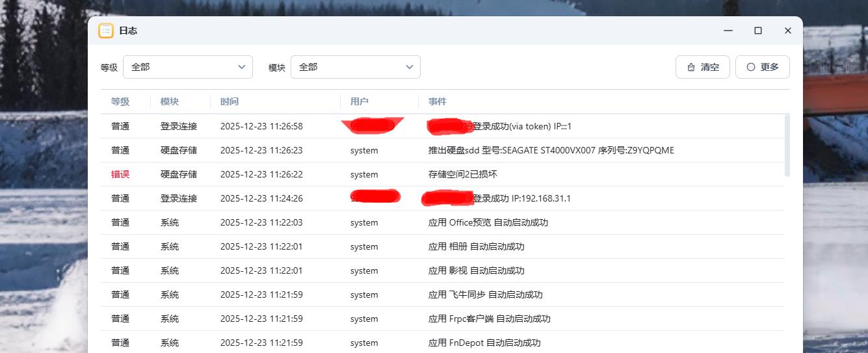Click timestamp 2025-12-23 11:26:23
Screen dimensions: 868x353
(x=261, y=150)
